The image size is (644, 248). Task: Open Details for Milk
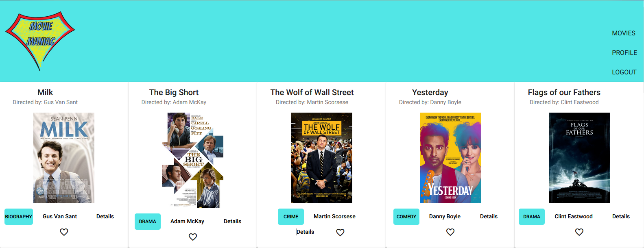[x=105, y=217]
